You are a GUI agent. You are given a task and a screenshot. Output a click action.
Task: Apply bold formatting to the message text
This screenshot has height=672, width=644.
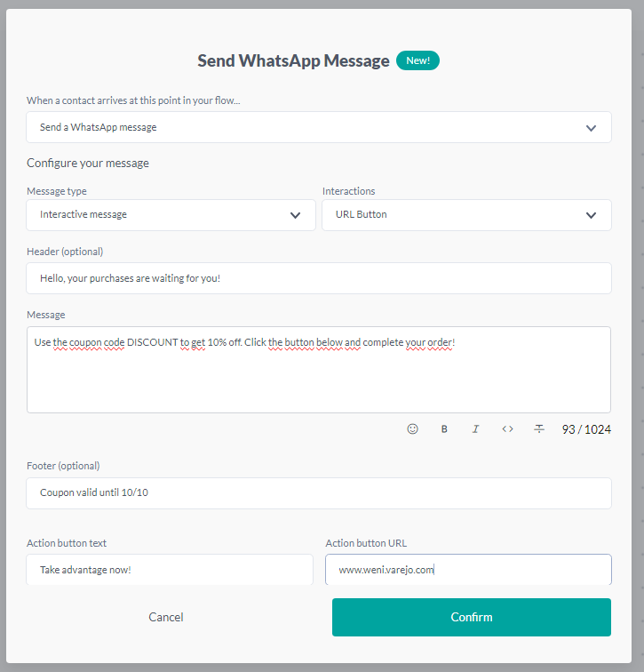coord(444,428)
